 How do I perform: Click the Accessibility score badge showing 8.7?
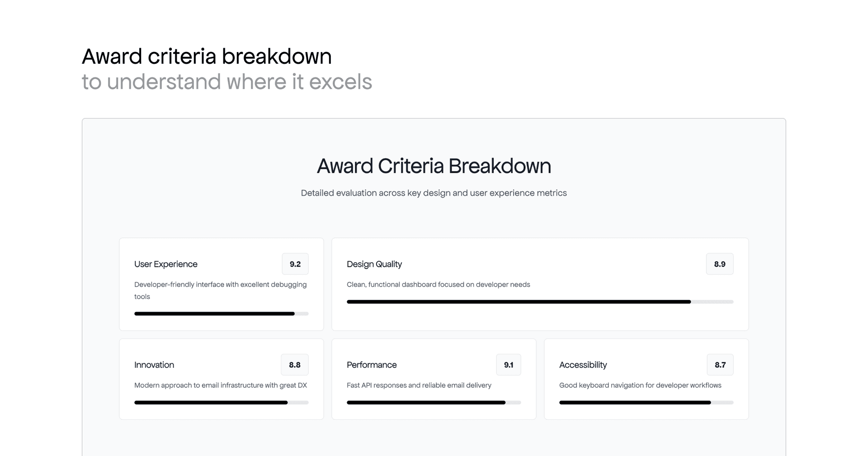(720, 365)
